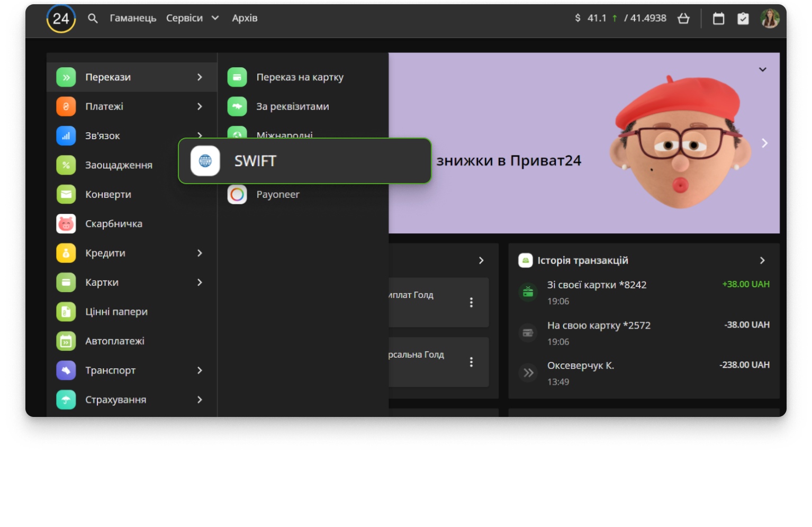Collapse the promo banner with chevron
Viewport: 812px width, 527px height.
762,69
